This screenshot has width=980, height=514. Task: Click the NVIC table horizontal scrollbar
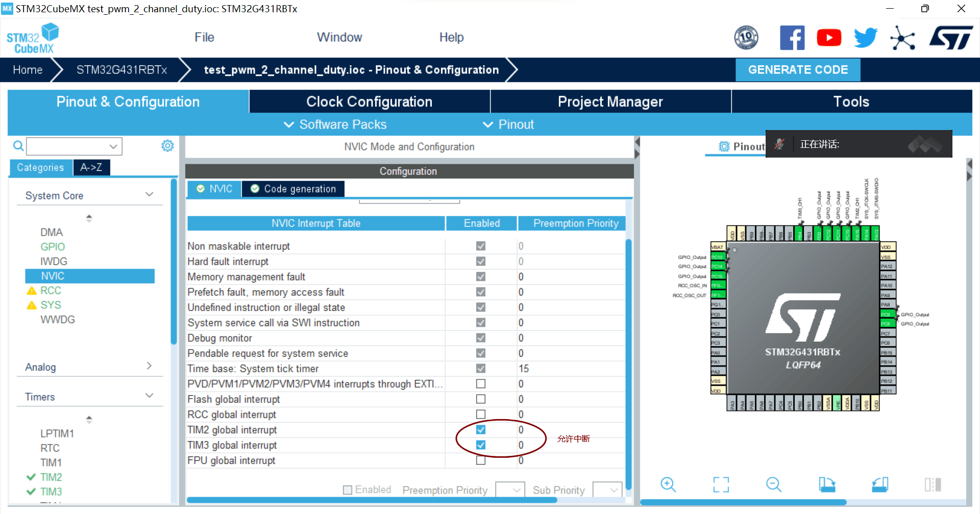tap(372, 500)
